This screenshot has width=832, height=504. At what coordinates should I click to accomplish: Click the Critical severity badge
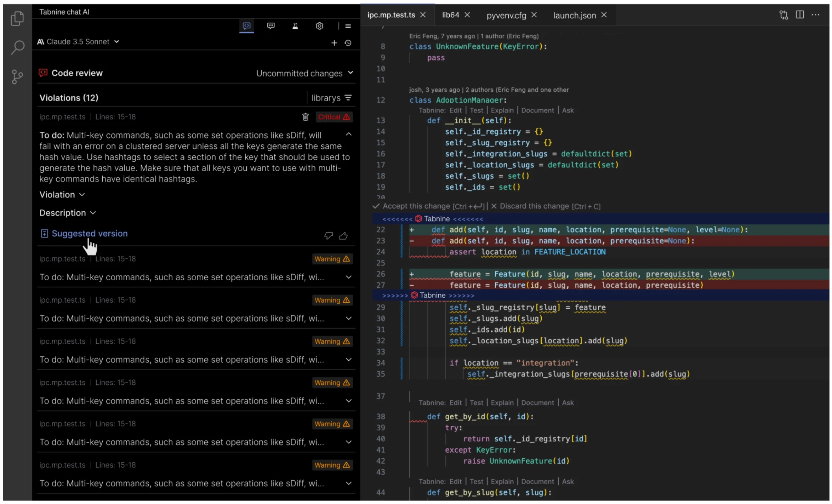(x=334, y=117)
